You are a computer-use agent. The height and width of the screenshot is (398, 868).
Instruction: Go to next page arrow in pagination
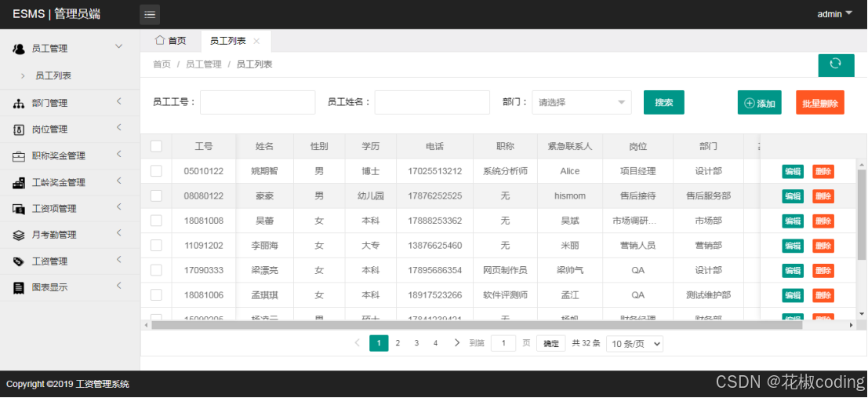[x=456, y=342]
